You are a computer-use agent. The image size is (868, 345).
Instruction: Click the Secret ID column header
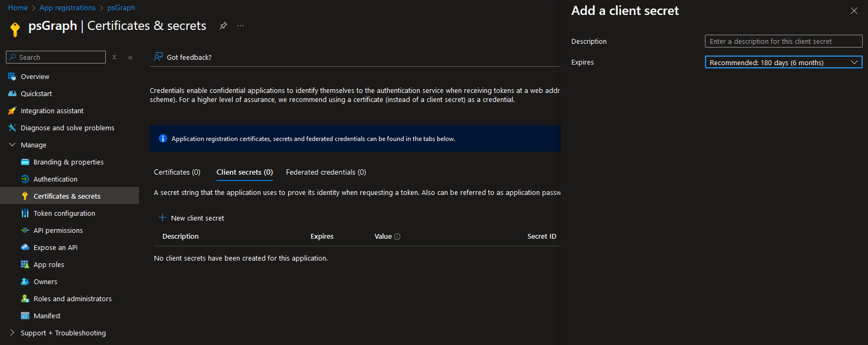(x=541, y=236)
